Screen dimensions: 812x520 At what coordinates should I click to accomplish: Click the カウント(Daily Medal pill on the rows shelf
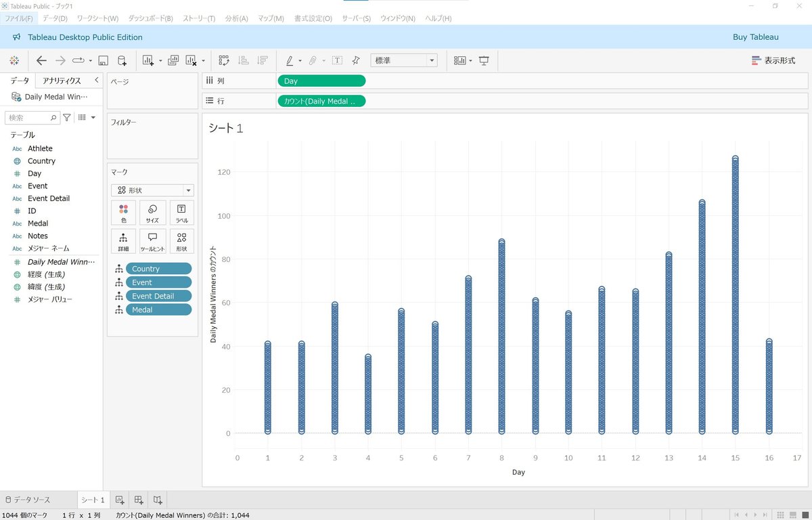(321, 101)
